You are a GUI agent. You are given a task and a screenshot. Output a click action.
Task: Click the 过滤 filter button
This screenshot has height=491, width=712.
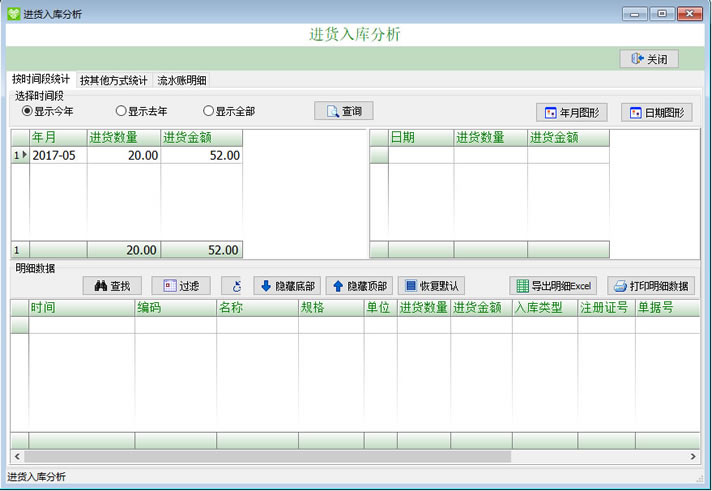[181, 286]
